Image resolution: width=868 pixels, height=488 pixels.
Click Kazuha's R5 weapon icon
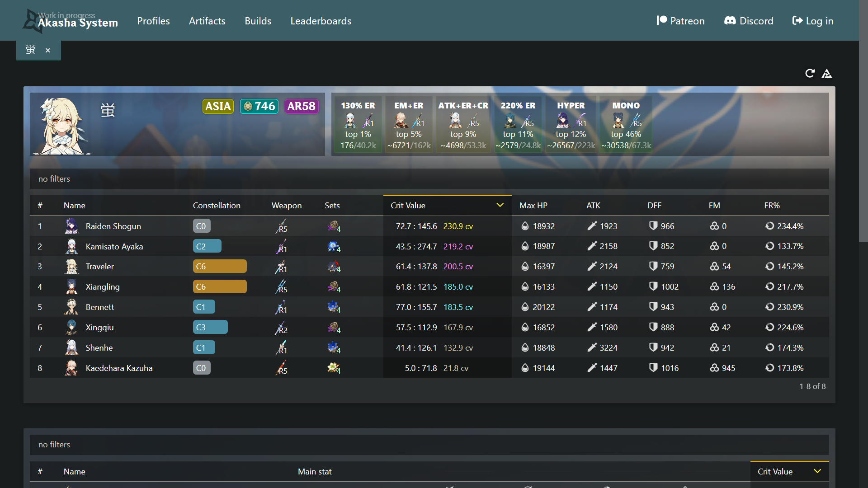pos(281,368)
